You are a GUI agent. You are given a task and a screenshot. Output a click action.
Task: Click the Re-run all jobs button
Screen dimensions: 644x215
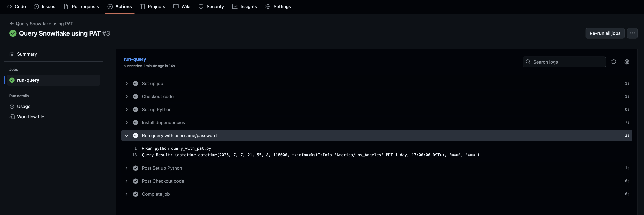[604, 33]
